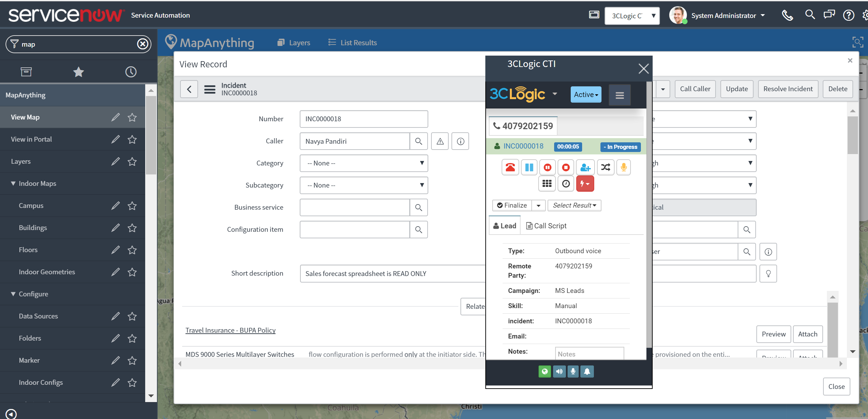Switch to the Call Script tab
The image size is (868, 419).
coord(546,226)
